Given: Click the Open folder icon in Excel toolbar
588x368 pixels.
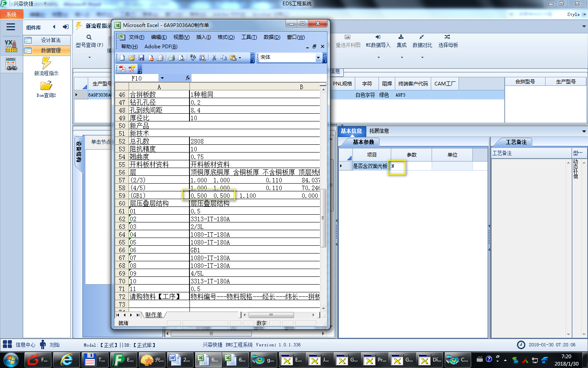Looking at the screenshot, I should [131, 58].
